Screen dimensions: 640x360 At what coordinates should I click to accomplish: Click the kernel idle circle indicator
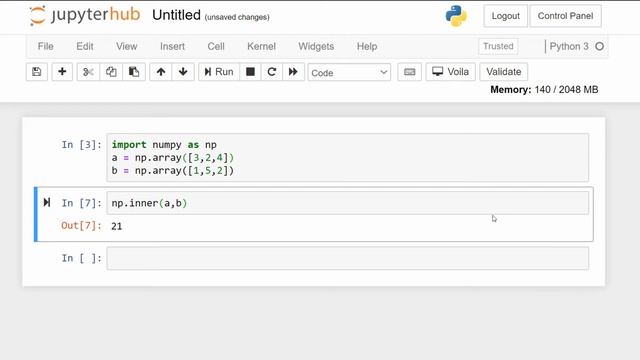pyautogui.click(x=599, y=47)
